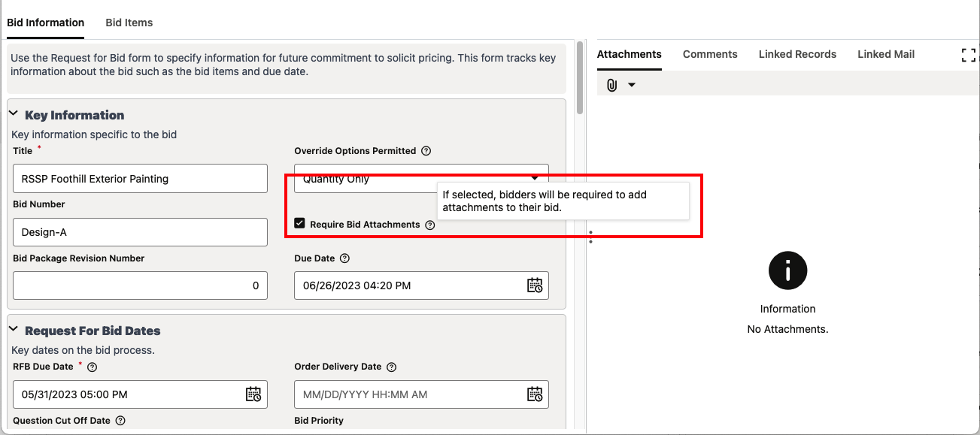Screen dimensions: 980x435
Task: Open the Due Date calendar picker
Action: tap(535, 285)
